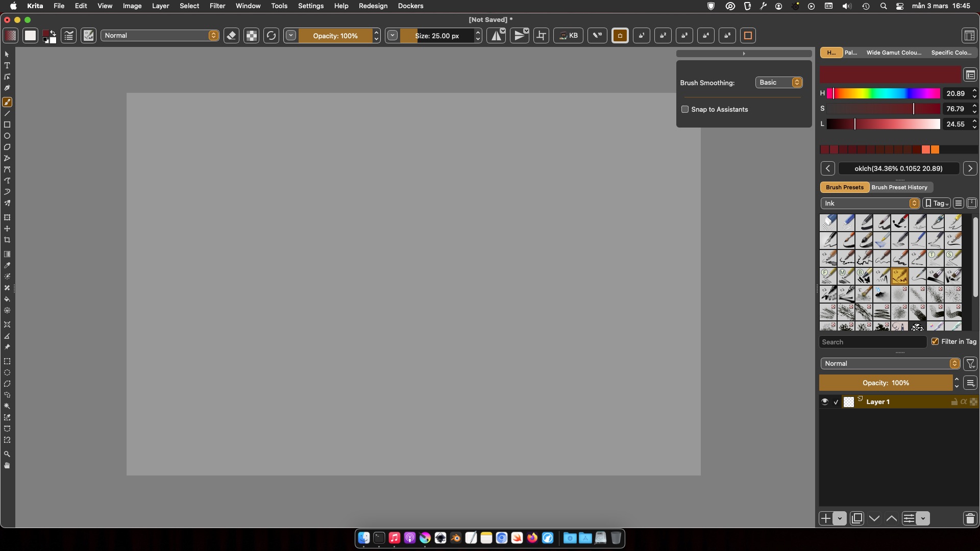Uncheck Filter in Tag option
The image size is (980, 551).
tap(935, 341)
